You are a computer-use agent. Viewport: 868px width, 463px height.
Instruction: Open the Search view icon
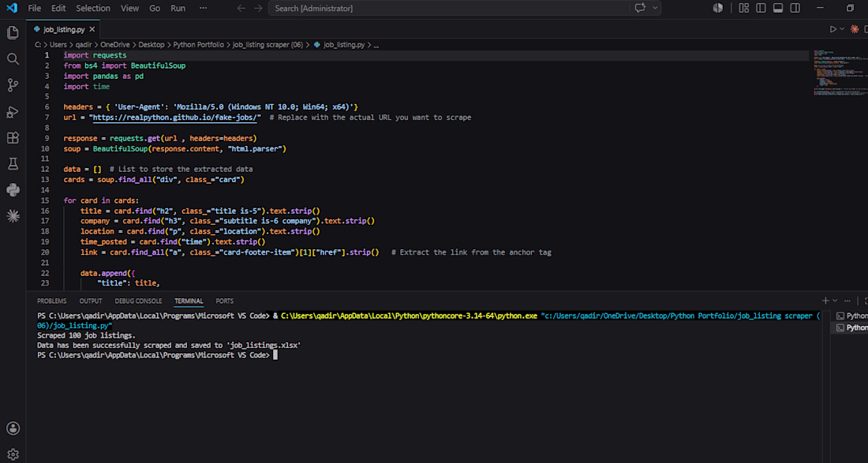(12, 58)
